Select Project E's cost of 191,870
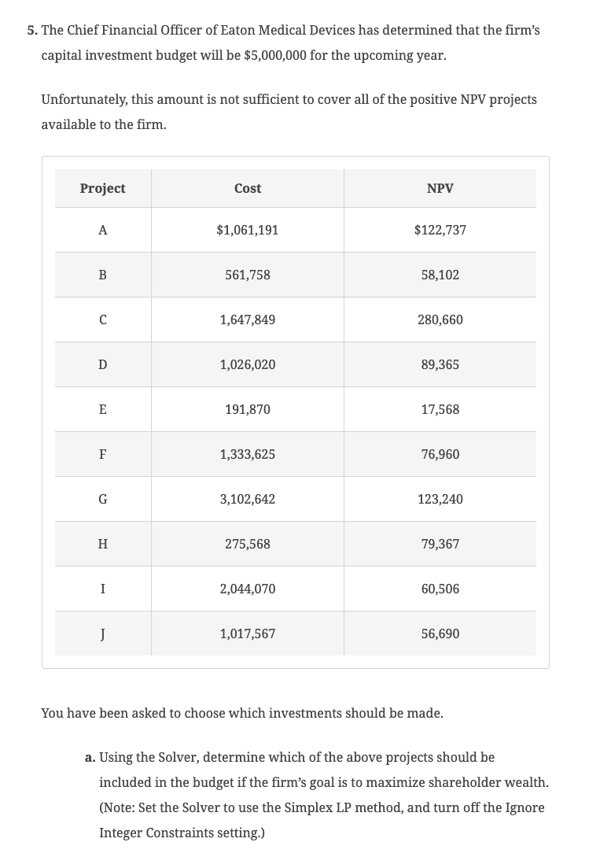Screen dimensions: 611x868 248,409
